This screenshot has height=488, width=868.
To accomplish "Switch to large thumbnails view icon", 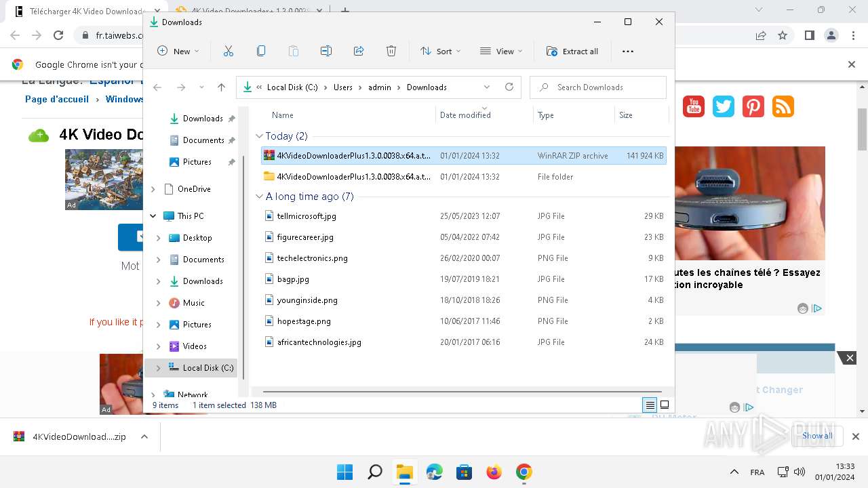I will (x=665, y=405).
